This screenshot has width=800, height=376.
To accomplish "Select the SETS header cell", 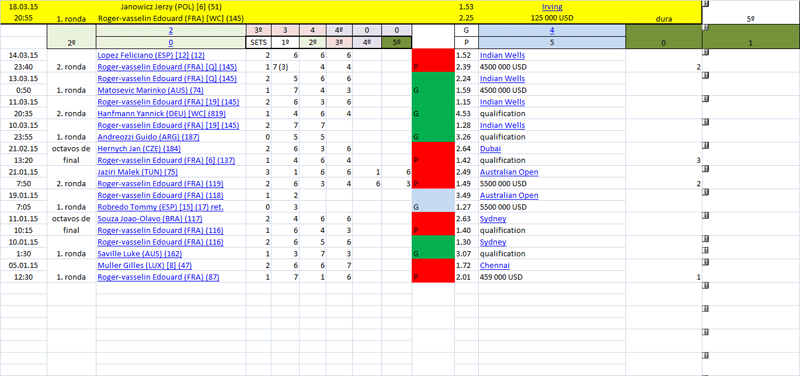I will click(258, 43).
